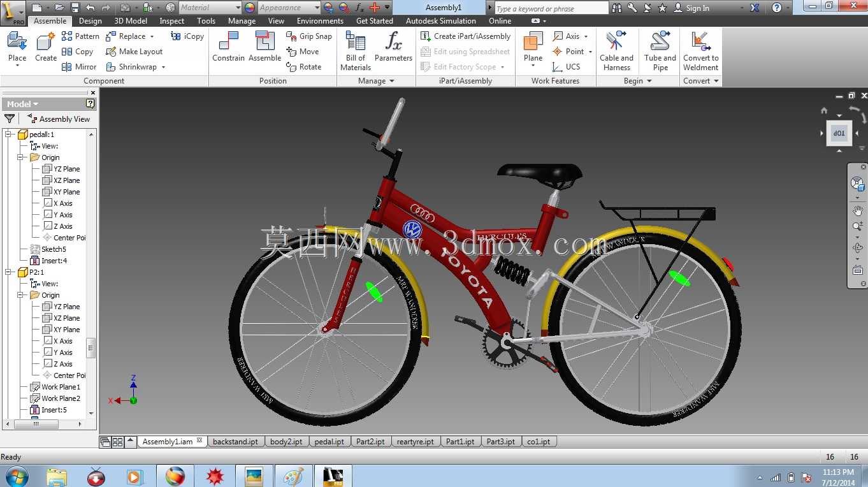Screen dimensions: 868x487
Task: Pick the Rotate component tool
Action: click(304, 67)
